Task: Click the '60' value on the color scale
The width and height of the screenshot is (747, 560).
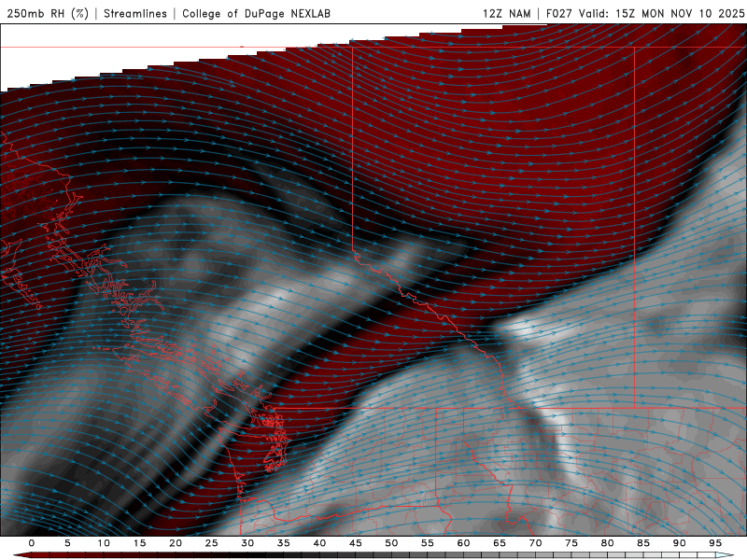Action: click(463, 543)
